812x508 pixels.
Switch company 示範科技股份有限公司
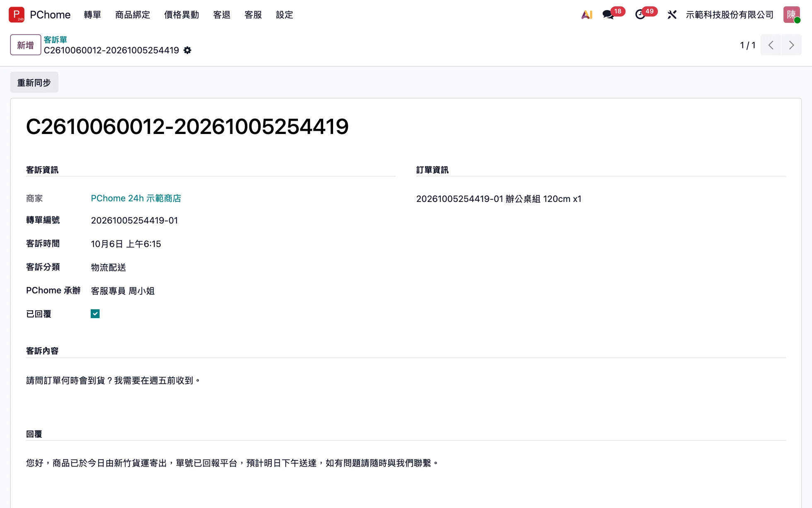click(730, 15)
